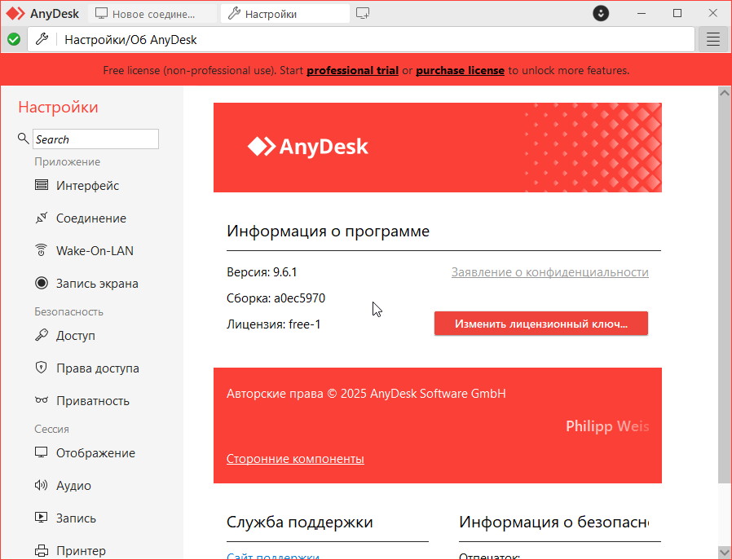Open the Принтер settings section

[x=81, y=551]
